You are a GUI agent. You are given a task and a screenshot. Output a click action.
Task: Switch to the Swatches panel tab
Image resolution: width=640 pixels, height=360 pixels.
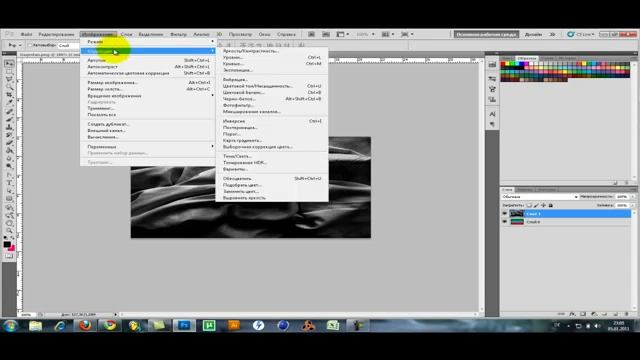pyautogui.click(x=527, y=58)
